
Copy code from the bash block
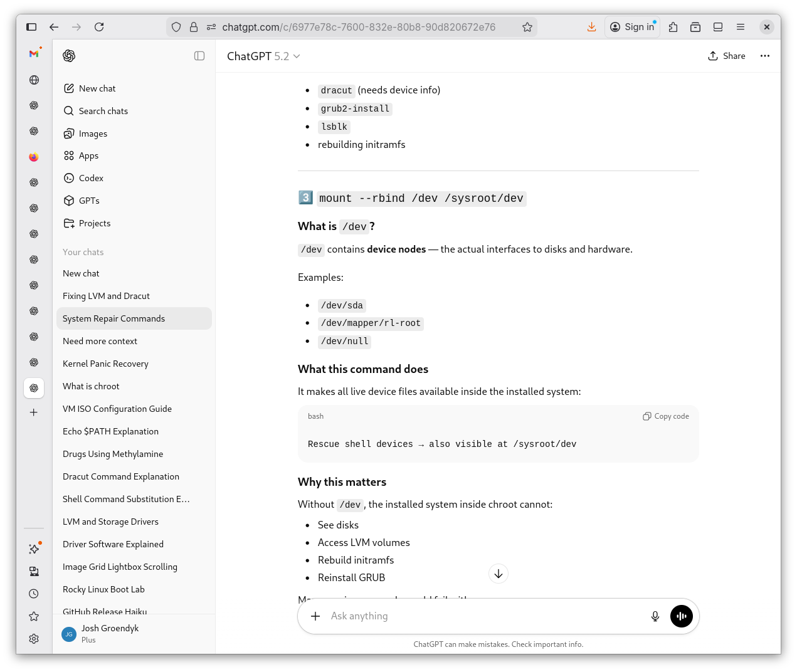tap(665, 416)
